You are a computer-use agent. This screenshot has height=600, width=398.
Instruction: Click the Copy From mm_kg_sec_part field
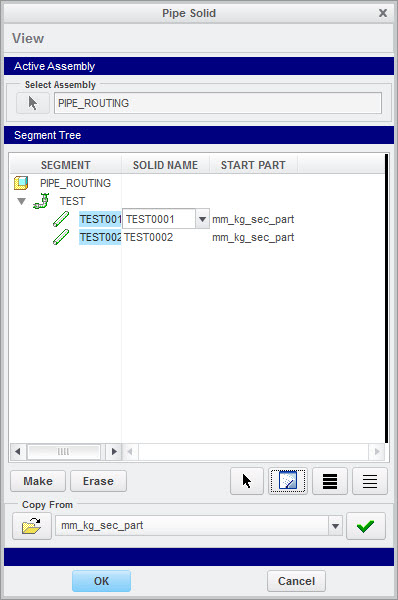point(192,526)
